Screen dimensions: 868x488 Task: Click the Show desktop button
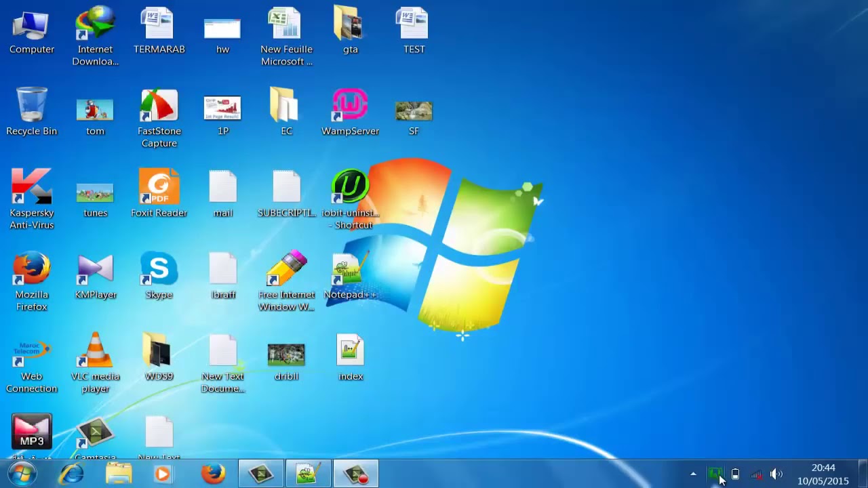(x=863, y=474)
